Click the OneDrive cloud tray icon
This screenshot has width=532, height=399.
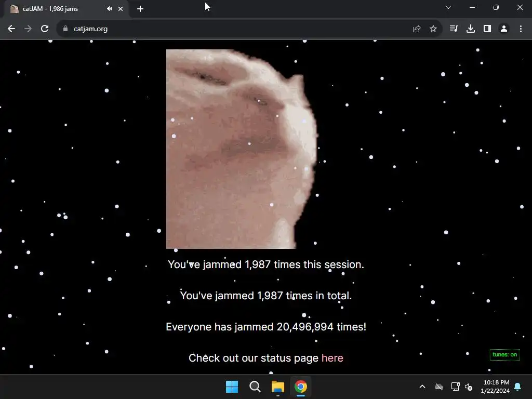click(439, 387)
